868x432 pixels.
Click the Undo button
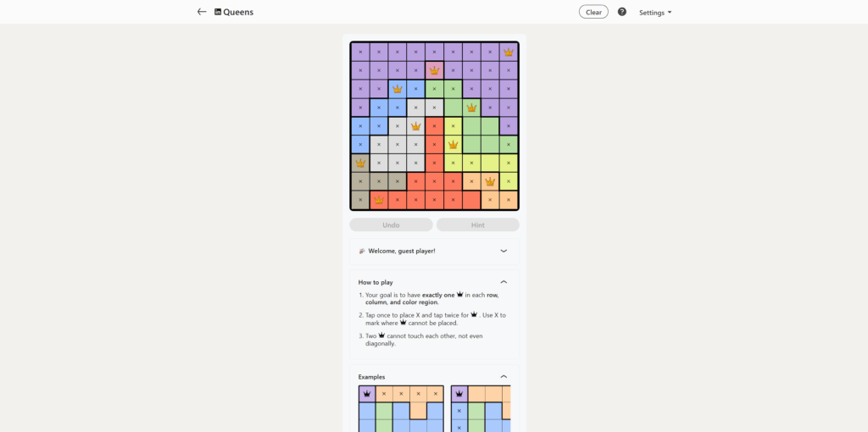click(x=391, y=225)
